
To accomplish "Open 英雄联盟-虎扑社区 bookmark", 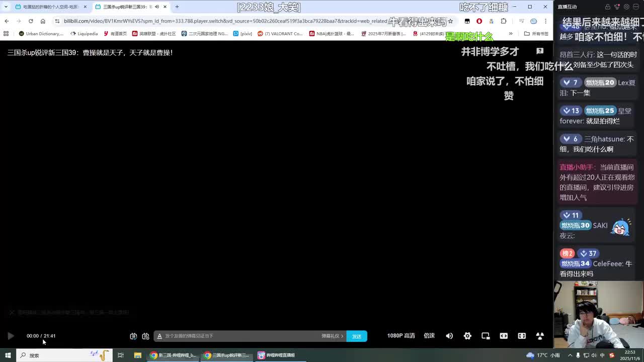I will pos(154,34).
